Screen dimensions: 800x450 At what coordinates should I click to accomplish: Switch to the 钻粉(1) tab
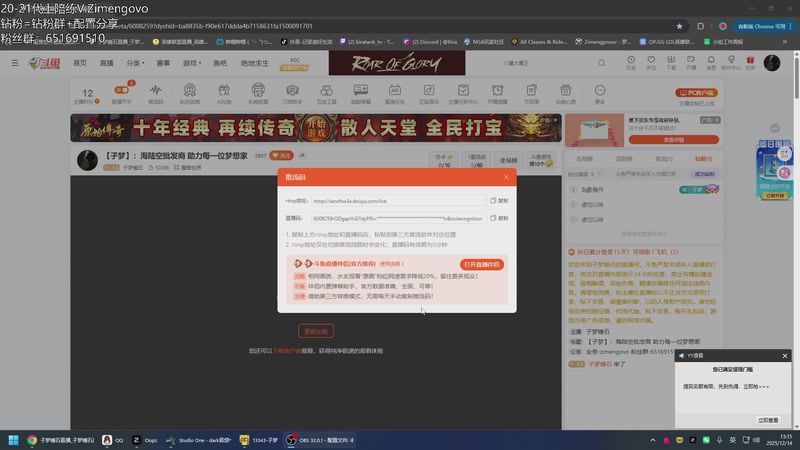point(704,159)
